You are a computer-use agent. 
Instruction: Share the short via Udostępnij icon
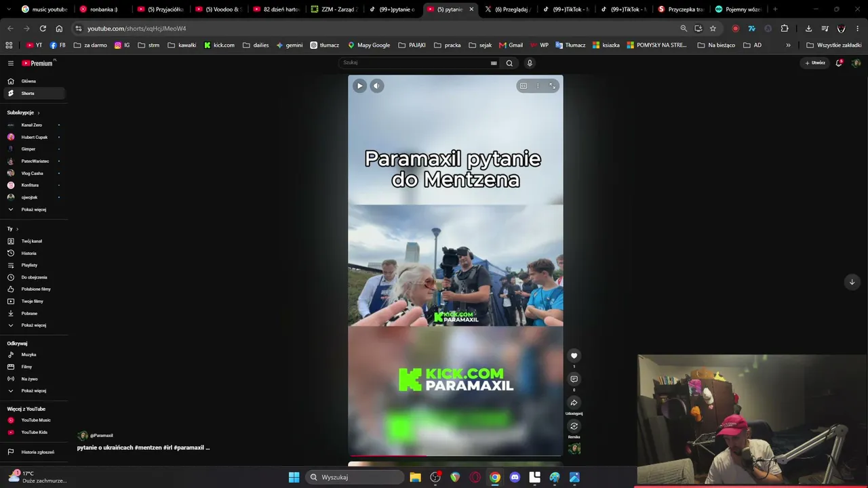click(x=574, y=403)
